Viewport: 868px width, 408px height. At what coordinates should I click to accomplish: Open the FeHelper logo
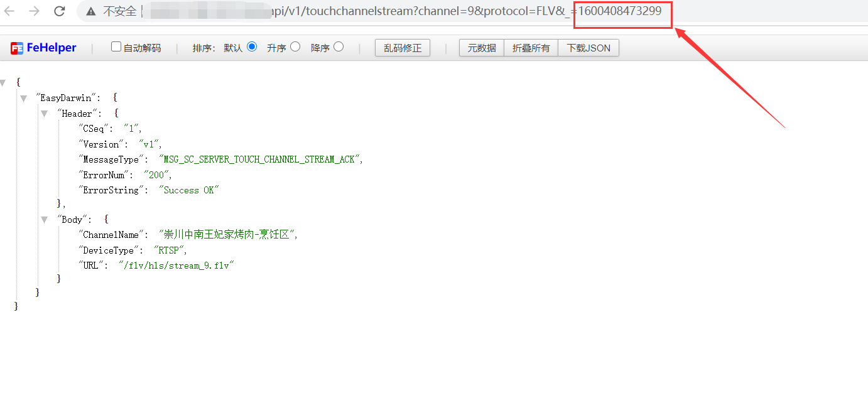click(x=43, y=48)
